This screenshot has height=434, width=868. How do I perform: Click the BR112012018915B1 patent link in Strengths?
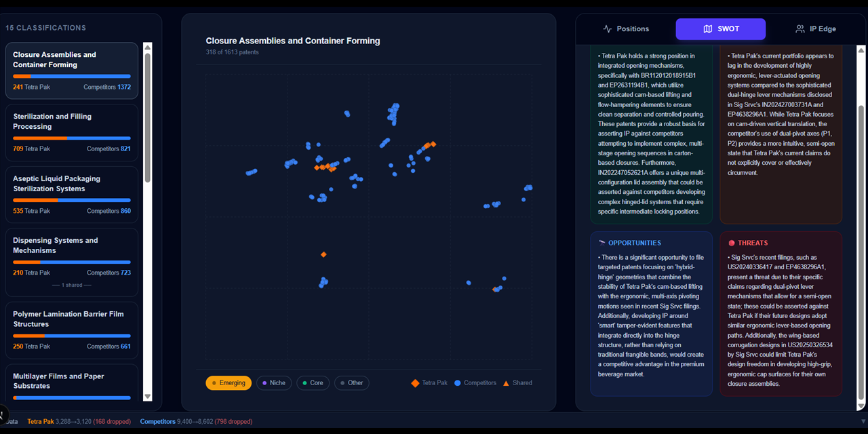668,75
